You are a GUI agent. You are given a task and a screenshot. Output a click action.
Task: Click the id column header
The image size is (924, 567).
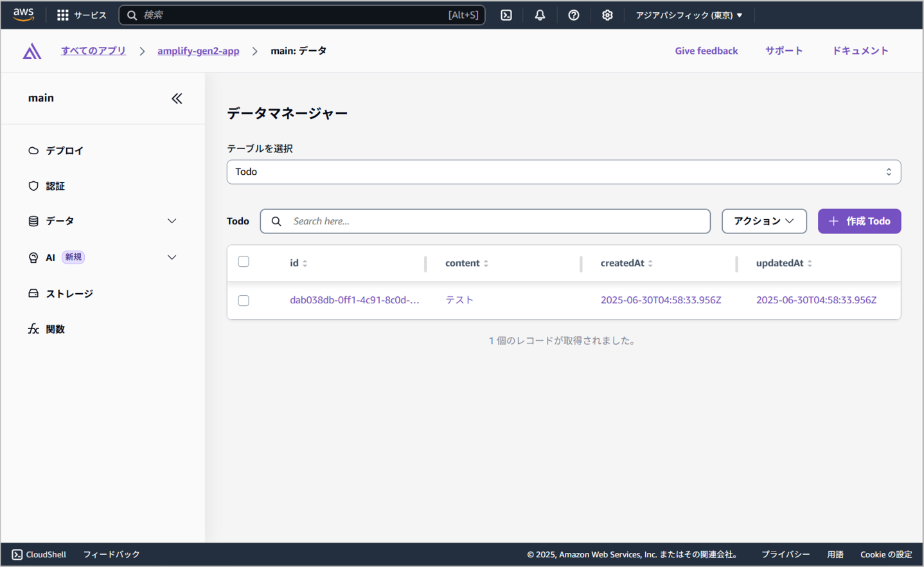(x=294, y=263)
